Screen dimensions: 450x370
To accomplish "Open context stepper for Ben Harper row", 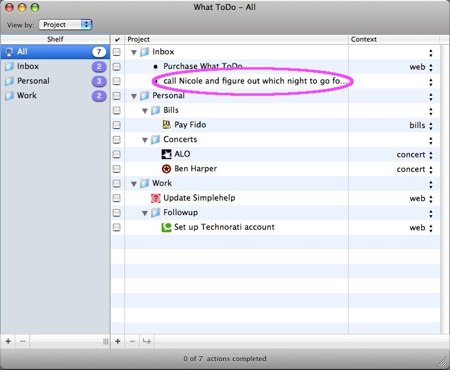I will tap(431, 170).
